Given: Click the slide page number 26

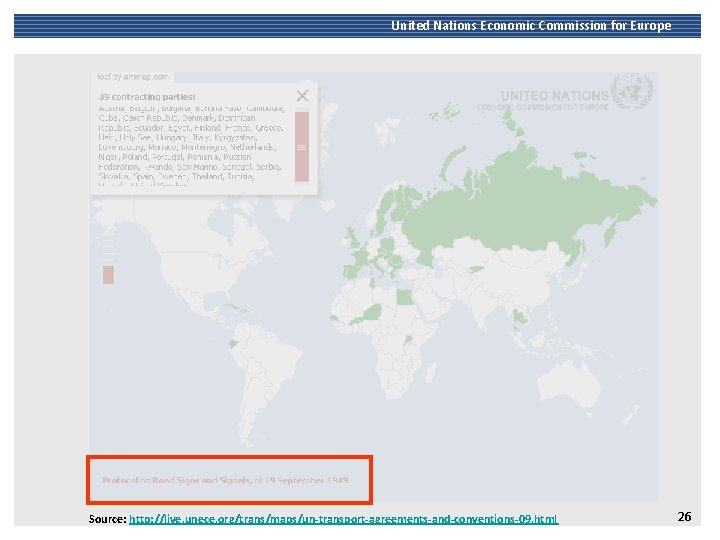Looking at the screenshot, I should point(684,517).
